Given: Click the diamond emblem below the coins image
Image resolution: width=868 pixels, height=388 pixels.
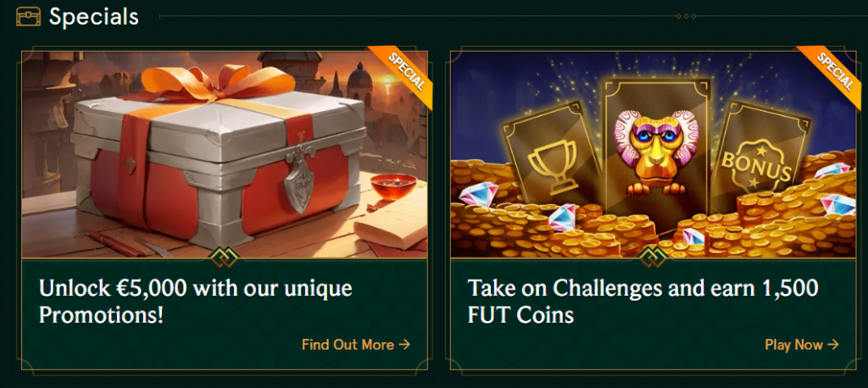Looking at the screenshot, I should tap(654, 258).
